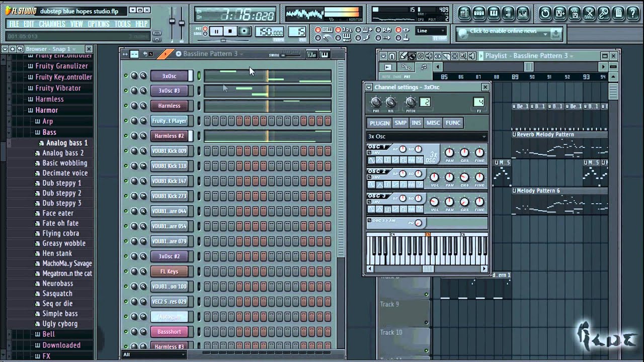Toggle channel select LED for 3xOsc #3
The image size is (644, 362).
198,90
